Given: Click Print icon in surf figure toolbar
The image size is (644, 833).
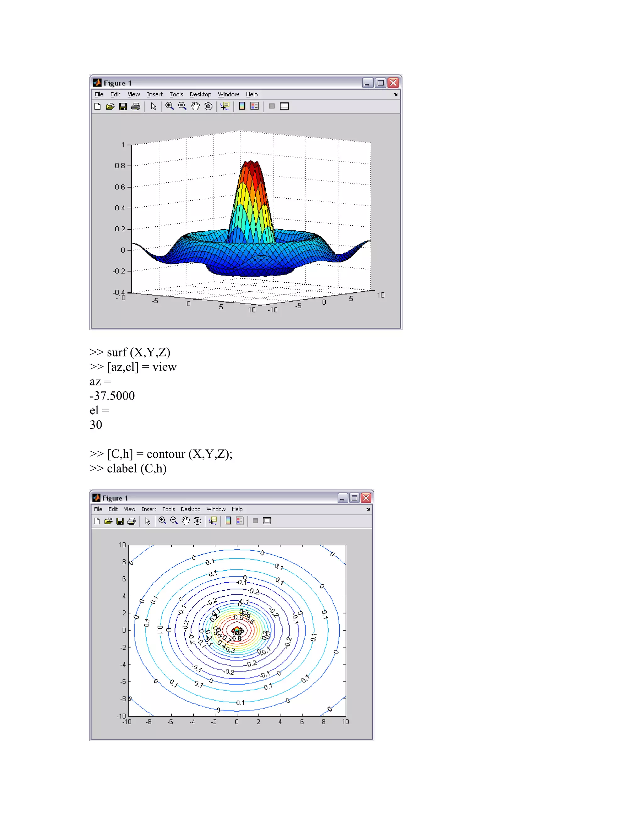Looking at the screenshot, I should [x=136, y=107].
